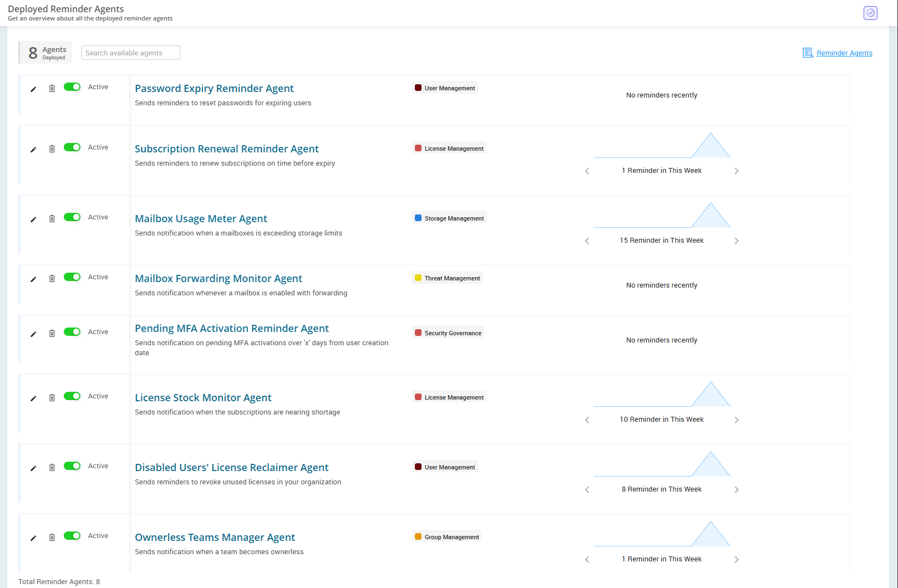898x588 pixels.
Task: Turn off Mailbox Usage Meter Agent toggle
Action: pyautogui.click(x=72, y=217)
